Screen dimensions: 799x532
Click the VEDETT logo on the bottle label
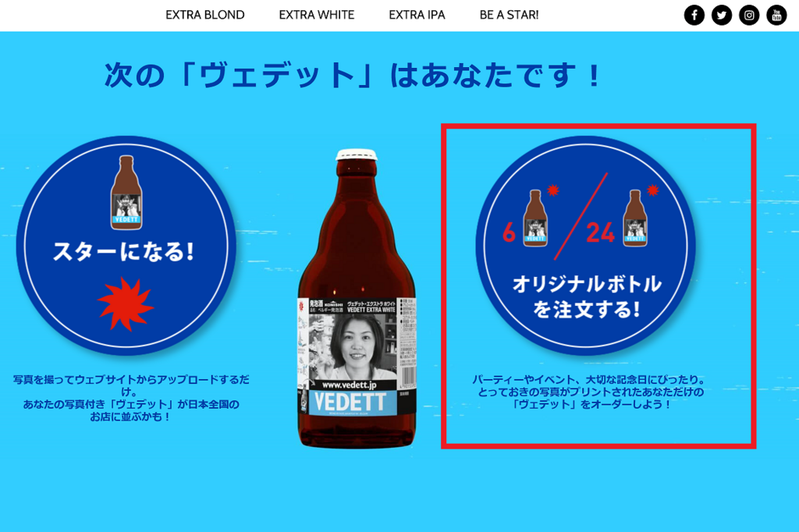pyautogui.click(x=350, y=402)
